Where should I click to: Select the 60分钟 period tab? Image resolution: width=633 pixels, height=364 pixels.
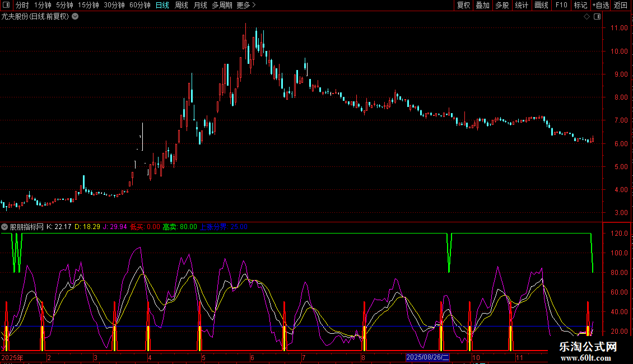tap(139, 6)
